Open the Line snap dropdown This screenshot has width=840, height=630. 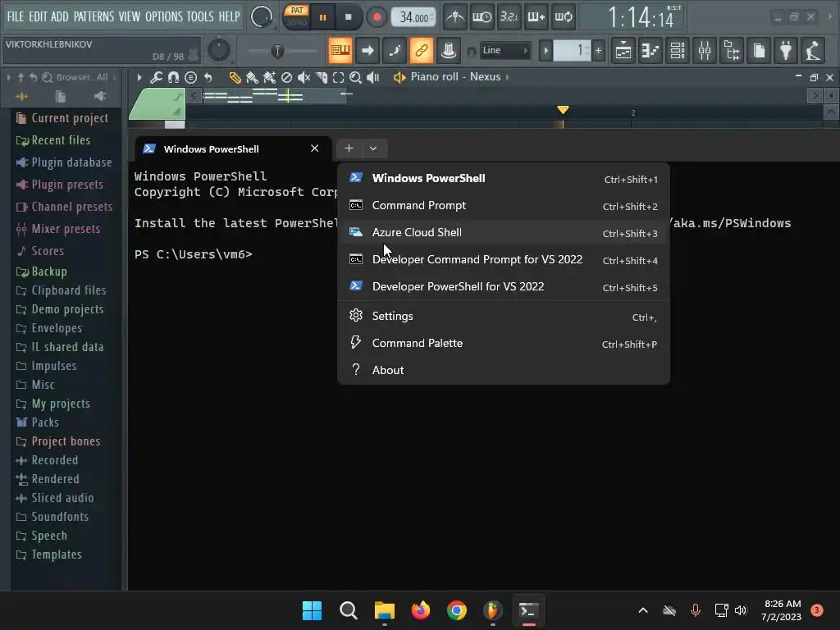click(x=504, y=51)
